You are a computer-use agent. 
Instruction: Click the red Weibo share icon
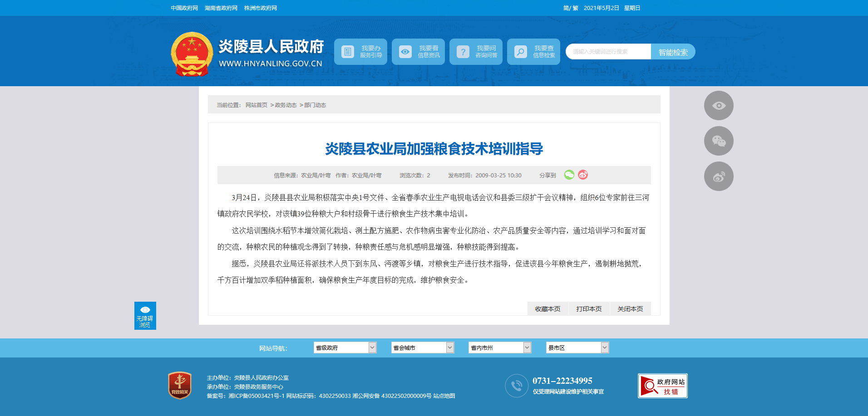[583, 175]
